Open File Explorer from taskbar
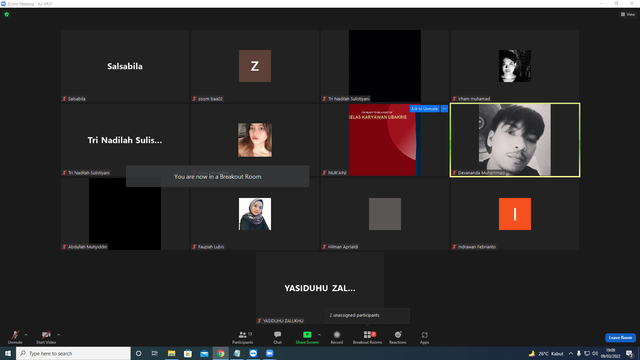640x360 pixels. 171,353
